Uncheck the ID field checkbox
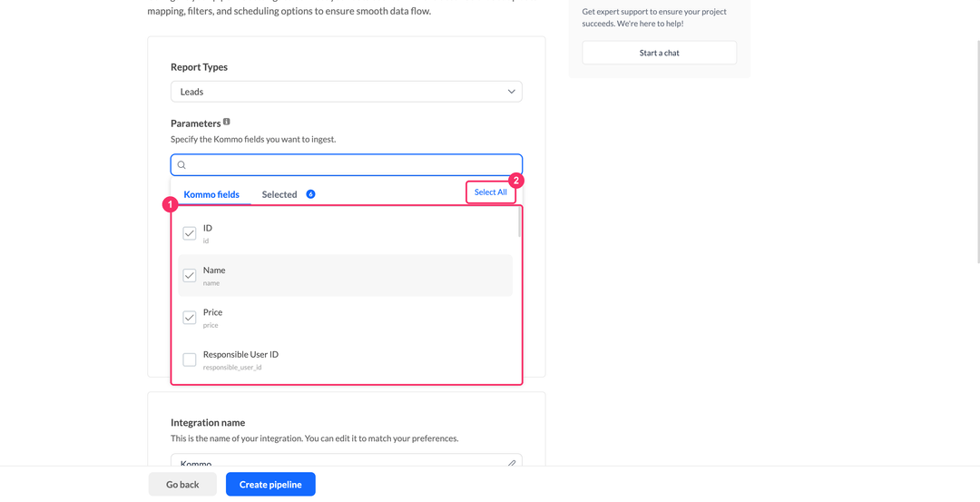980x502 pixels. click(190, 233)
